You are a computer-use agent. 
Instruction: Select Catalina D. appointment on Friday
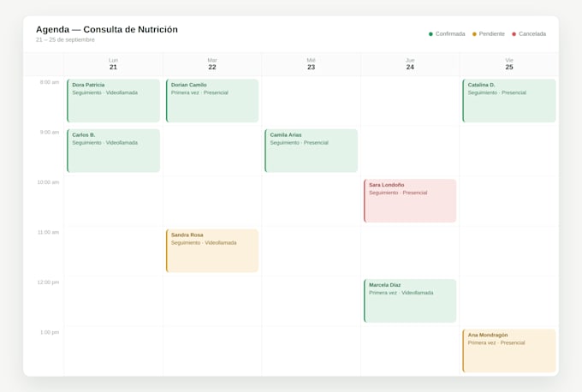(x=509, y=101)
